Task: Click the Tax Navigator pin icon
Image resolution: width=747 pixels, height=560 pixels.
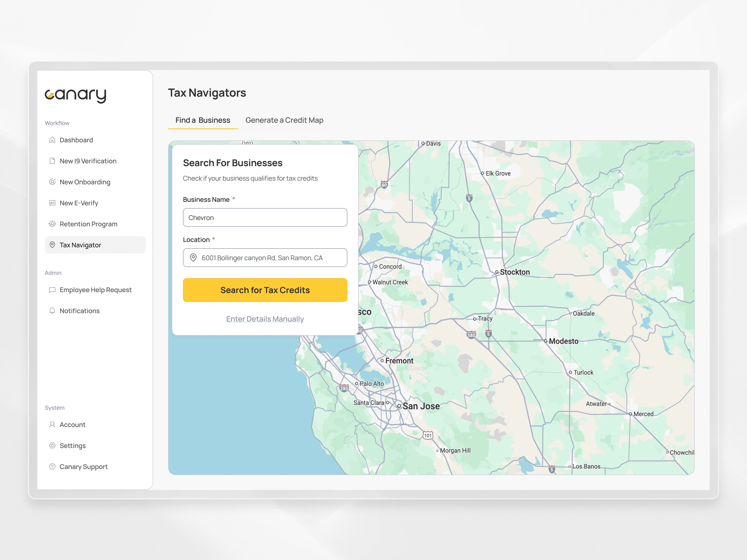Action: click(x=52, y=245)
